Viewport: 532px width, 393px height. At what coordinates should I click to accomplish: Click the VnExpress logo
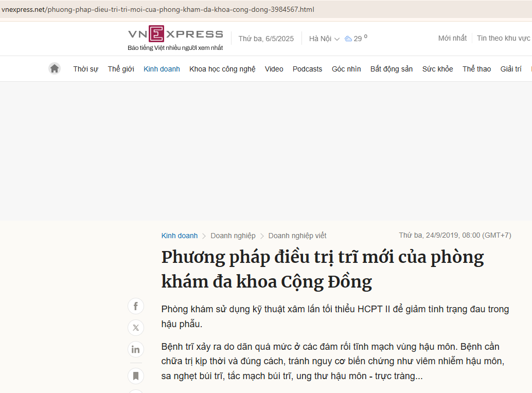(x=175, y=34)
